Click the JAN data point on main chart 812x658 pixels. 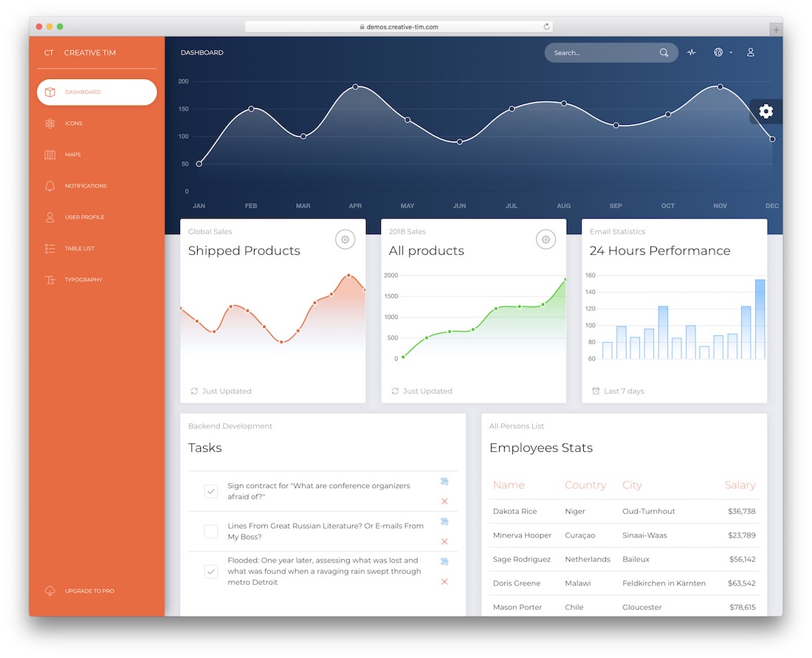[x=199, y=164]
